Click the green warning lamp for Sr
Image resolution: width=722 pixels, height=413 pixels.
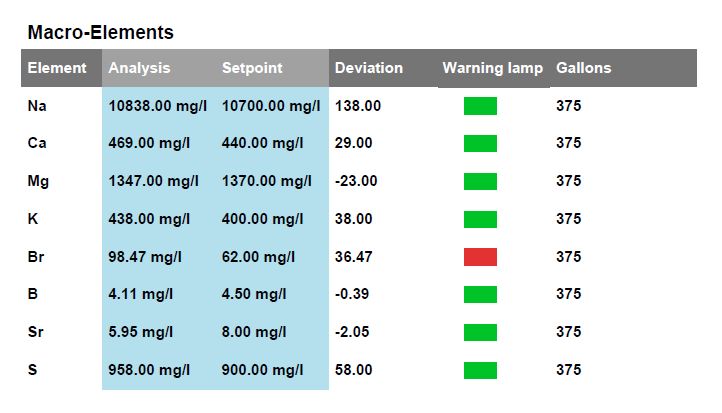[480, 332]
